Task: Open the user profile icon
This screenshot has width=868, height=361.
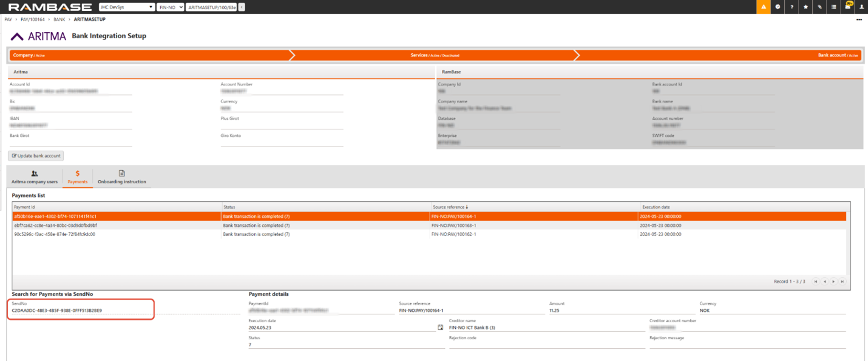Action: 861,7
